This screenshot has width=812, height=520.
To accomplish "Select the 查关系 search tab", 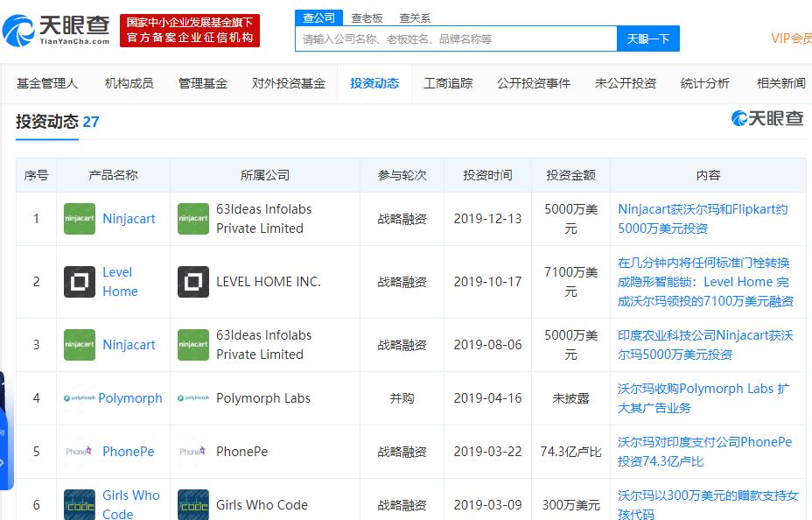I will pos(415,18).
